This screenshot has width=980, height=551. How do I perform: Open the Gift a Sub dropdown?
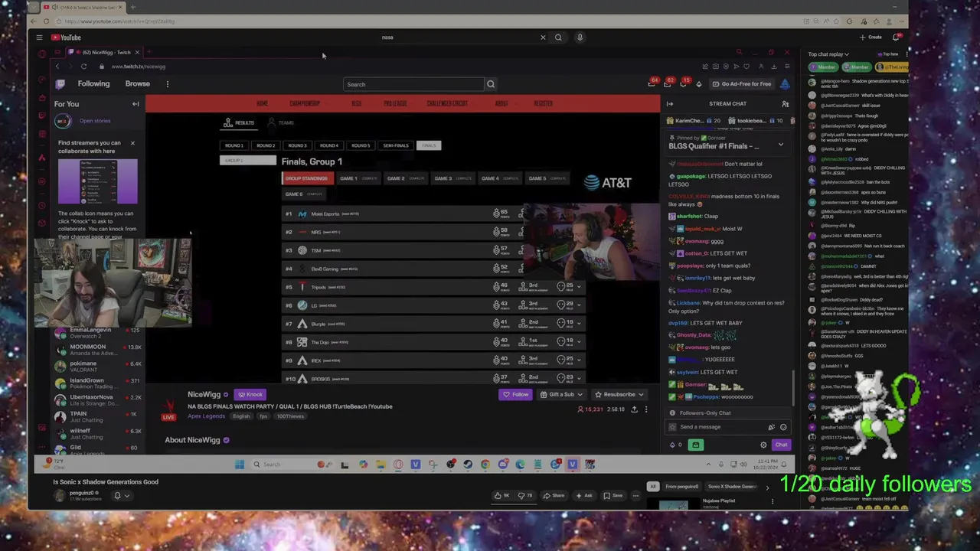[561, 395]
